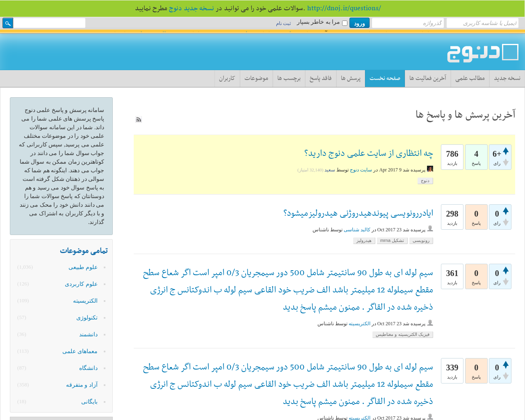Open the کاربران tab
Image resolution: width=525 pixels, height=420 pixels.
click(227, 78)
